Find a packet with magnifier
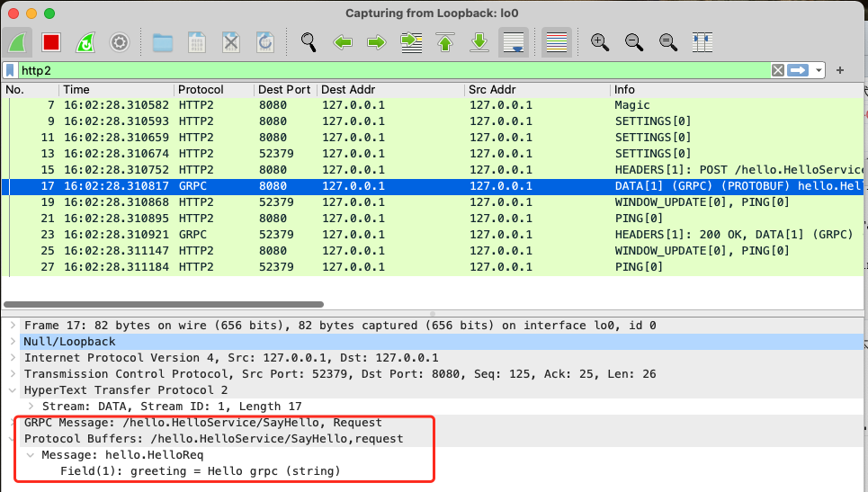Viewport: 868px width, 492px height. coord(309,42)
